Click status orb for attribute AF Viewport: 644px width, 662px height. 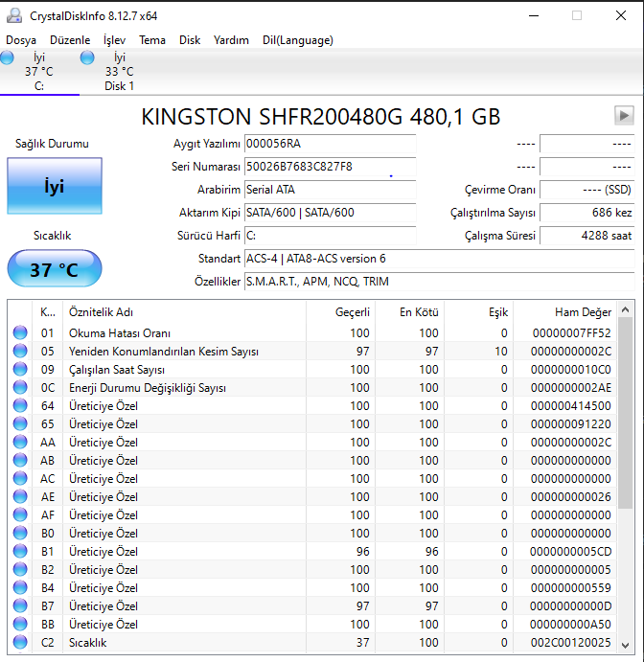(x=20, y=514)
